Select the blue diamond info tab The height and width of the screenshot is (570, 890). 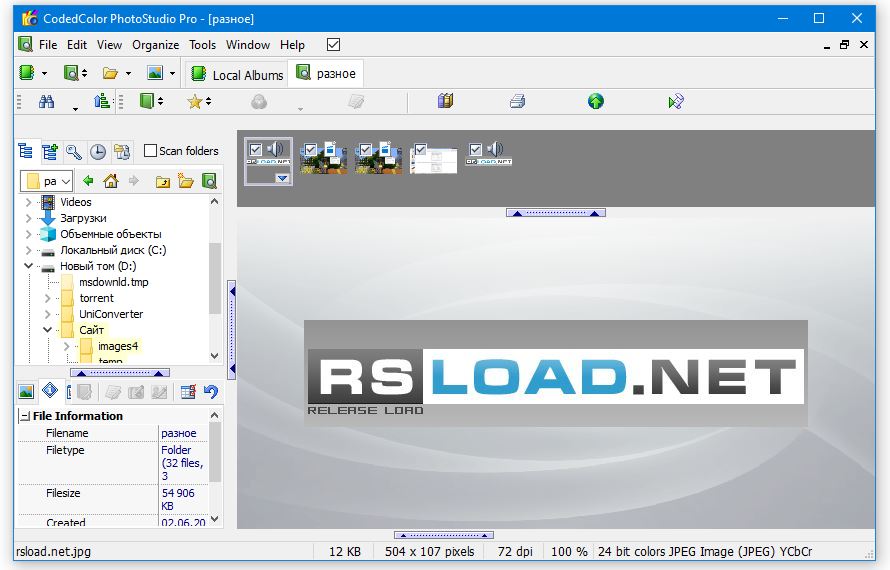50,390
